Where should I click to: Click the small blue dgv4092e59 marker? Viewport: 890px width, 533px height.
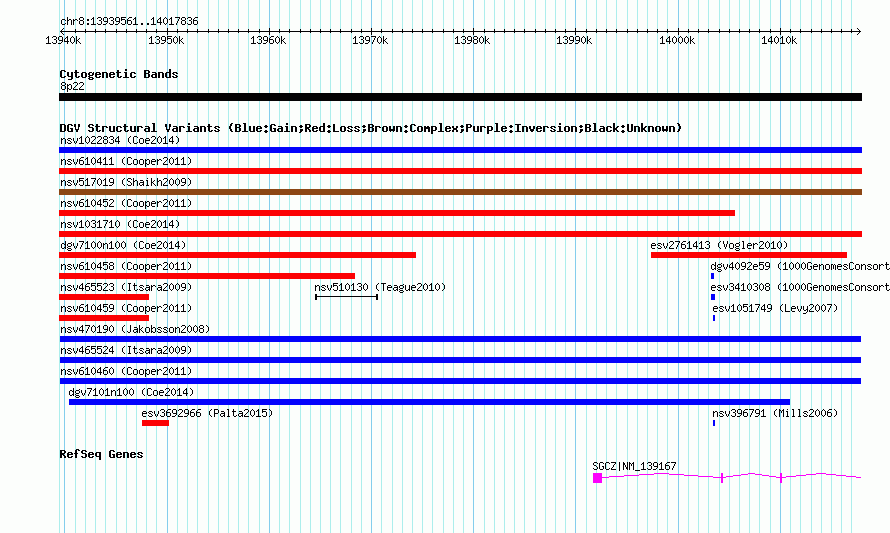pos(712,276)
